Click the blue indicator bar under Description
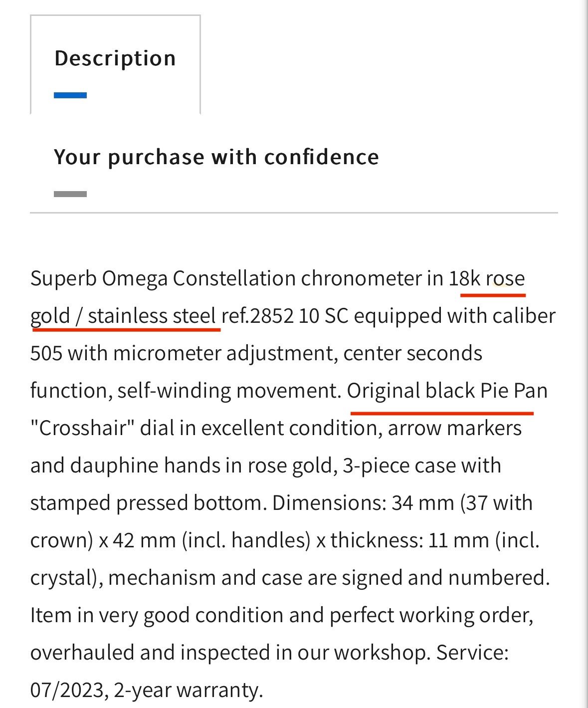The height and width of the screenshot is (708, 588). click(70, 95)
